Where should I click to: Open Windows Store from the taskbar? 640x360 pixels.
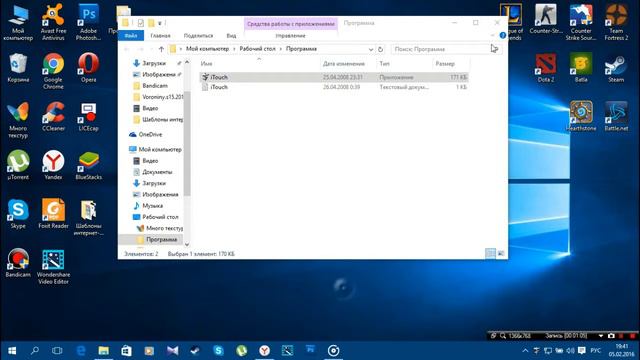coord(127,351)
